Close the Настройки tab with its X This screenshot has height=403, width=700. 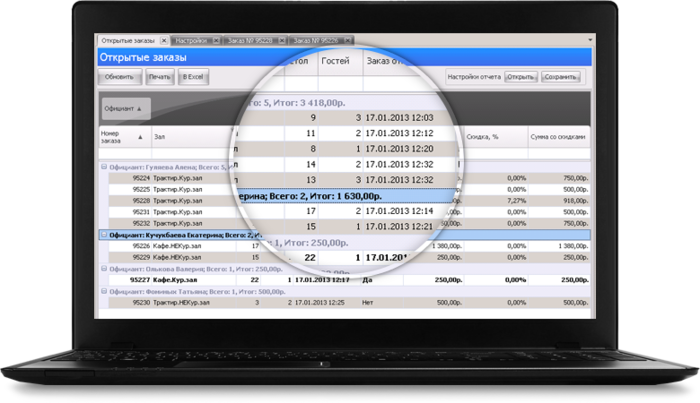217,41
